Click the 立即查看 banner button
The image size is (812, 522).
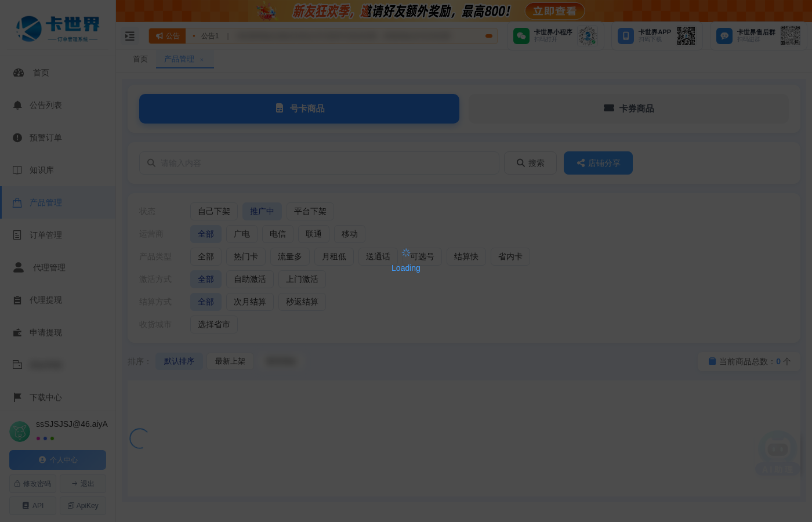point(555,11)
